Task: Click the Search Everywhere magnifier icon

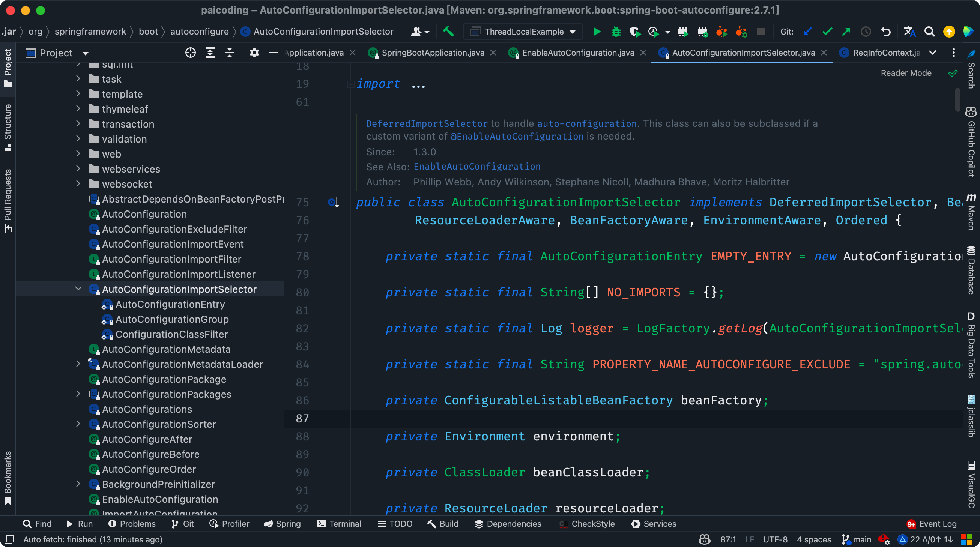Action: point(929,32)
